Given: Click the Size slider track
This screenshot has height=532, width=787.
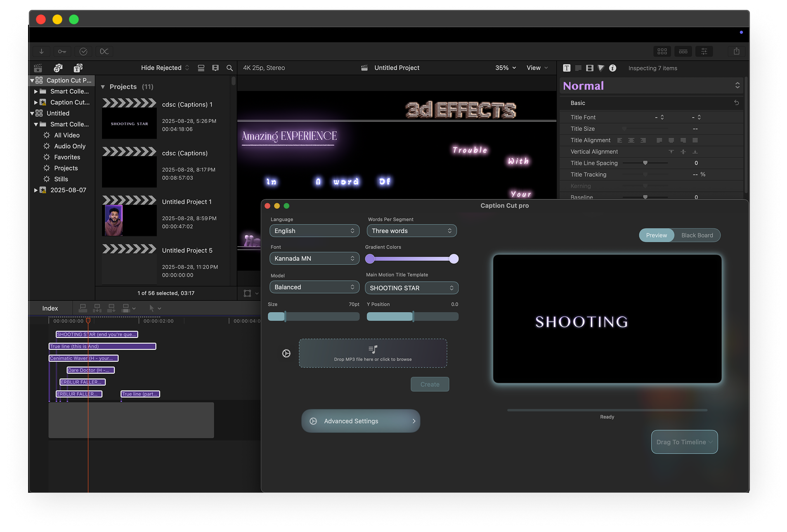Looking at the screenshot, I should pos(314,317).
